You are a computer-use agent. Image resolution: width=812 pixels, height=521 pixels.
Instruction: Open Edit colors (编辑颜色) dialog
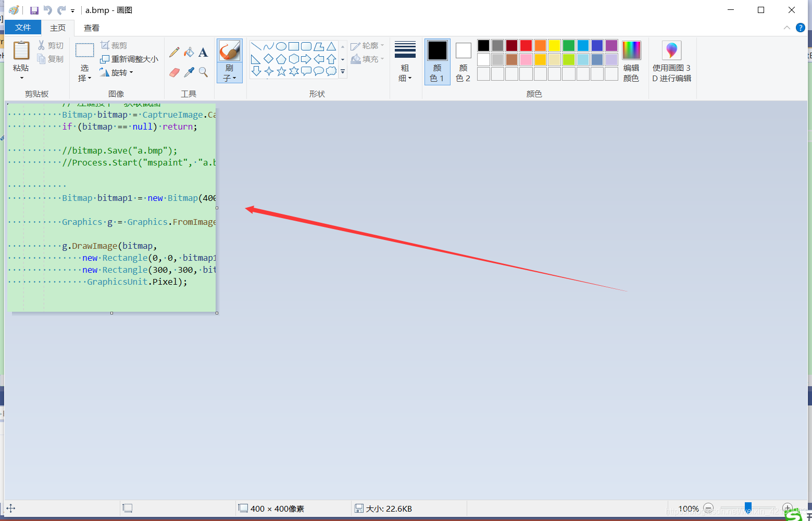click(x=631, y=61)
